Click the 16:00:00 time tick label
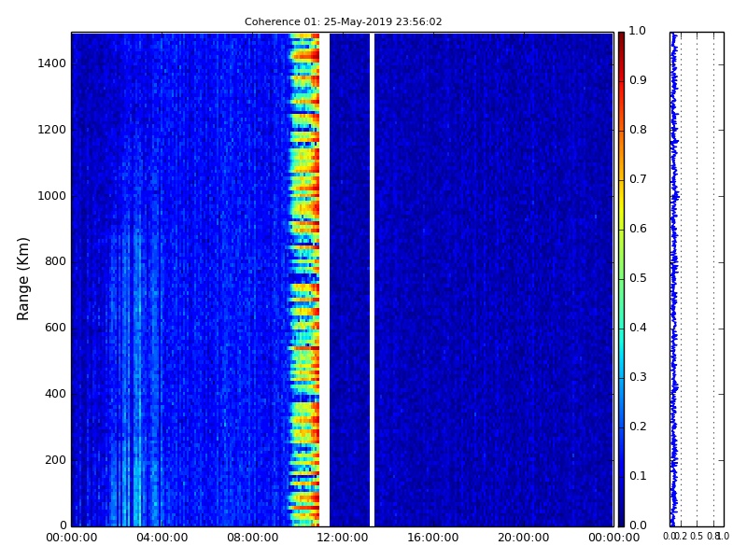The height and width of the screenshot is (560, 747). [x=433, y=538]
